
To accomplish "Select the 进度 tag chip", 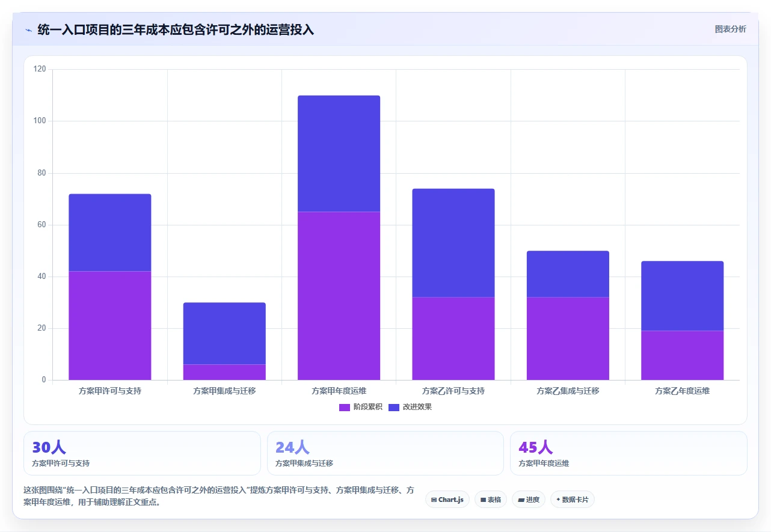I will [529, 500].
